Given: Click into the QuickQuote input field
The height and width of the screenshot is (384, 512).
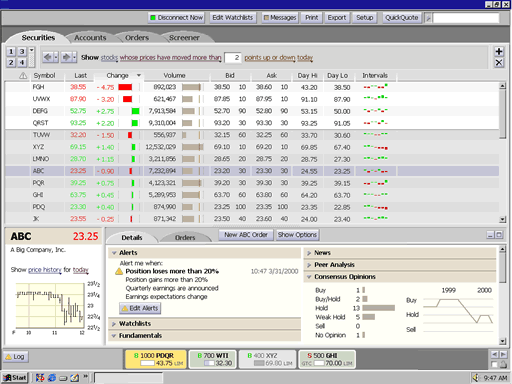Looking at the screenshot, I should (x=466, y=18).
